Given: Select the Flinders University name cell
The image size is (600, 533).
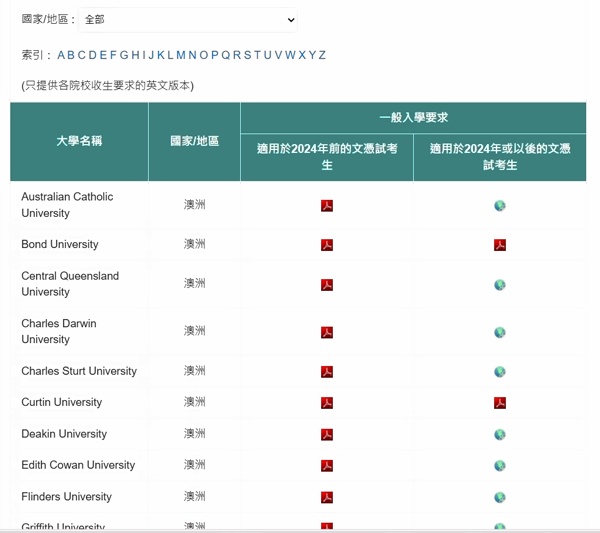Looking at the screenshot, I should [x=67, y=497].
